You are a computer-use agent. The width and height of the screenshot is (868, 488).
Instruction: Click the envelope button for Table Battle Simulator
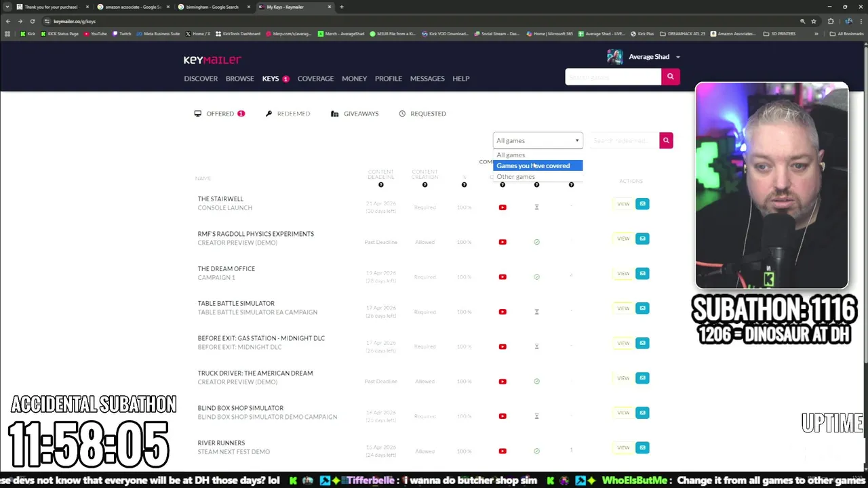click(x=642, y=308)
